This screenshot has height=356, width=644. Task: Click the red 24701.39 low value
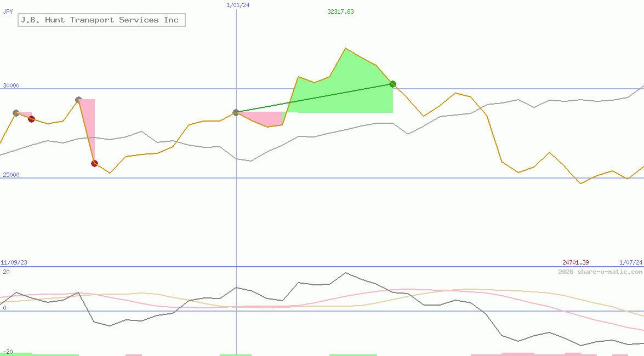point(575,262)
